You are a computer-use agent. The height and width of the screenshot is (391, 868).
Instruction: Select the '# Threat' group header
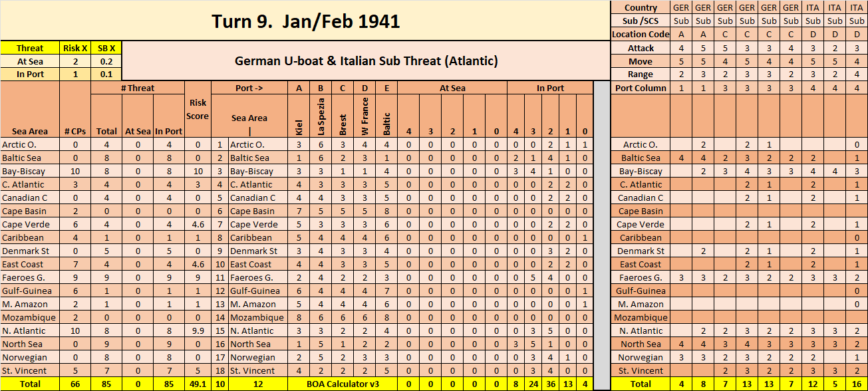[138, 88]
